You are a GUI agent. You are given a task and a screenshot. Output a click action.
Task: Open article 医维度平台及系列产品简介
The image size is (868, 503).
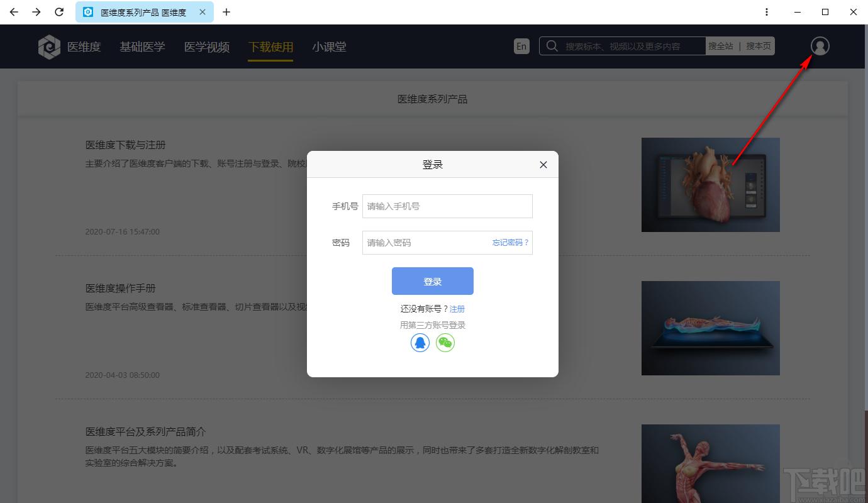(x=146, y=432)
